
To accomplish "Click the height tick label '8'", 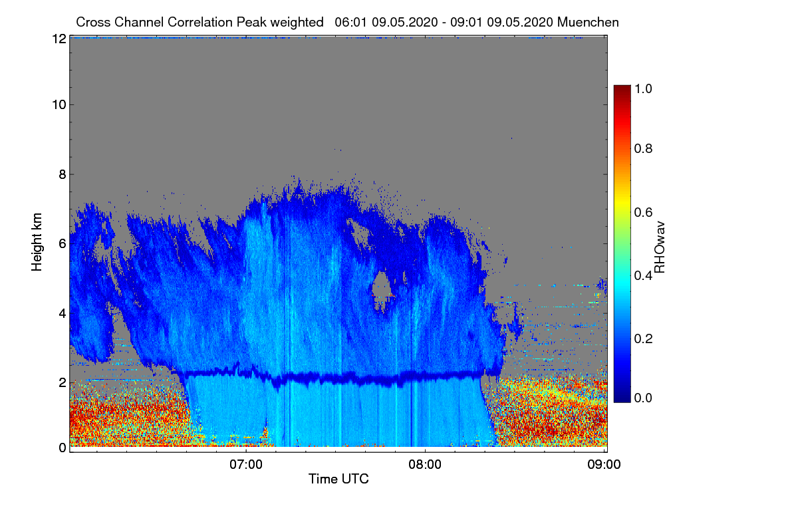I will pyautogui.click(x=62, y=174).
